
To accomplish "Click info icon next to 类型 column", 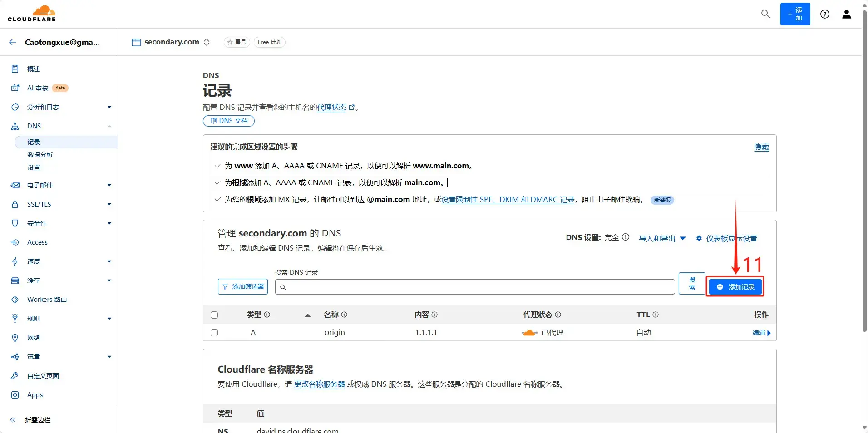I will click(x=267, y=315).
